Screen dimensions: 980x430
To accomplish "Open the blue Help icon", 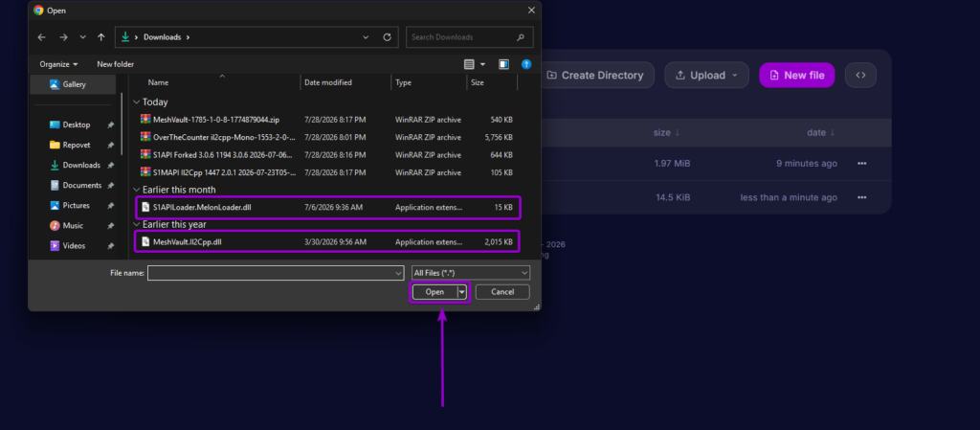I will [526, 64].
